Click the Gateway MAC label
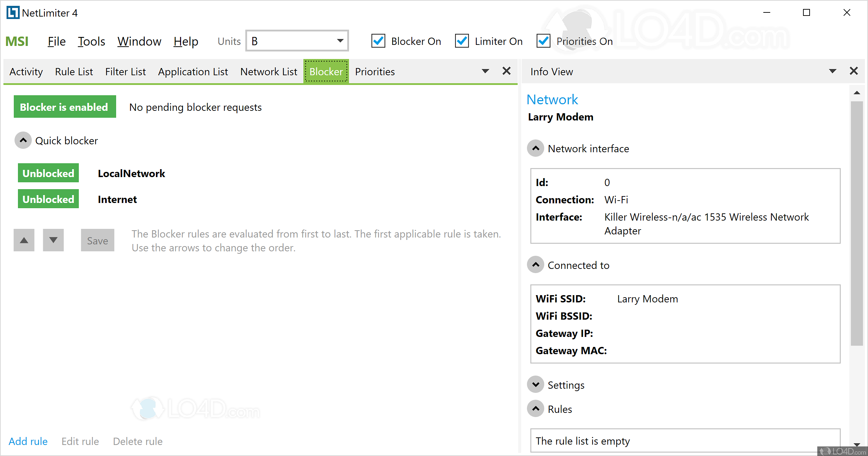Viewport: 868px width, 456px height. [x=571, y=351]
